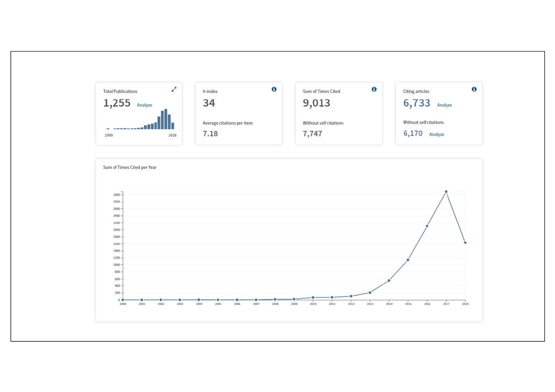Click the 2012 data point on line chart
Viewport: 555px width, 392px height.
(x=351, y=296)
